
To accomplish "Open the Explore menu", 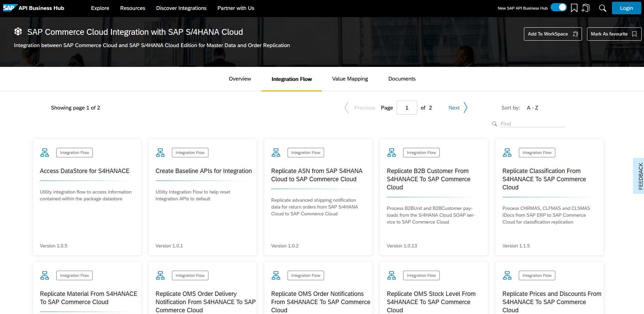I will pos(100,8).
